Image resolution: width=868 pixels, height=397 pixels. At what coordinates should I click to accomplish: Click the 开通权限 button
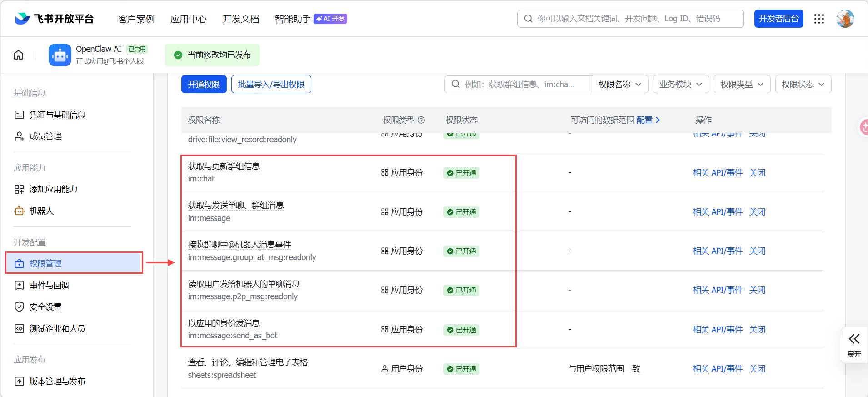click(x=204, y=85)
